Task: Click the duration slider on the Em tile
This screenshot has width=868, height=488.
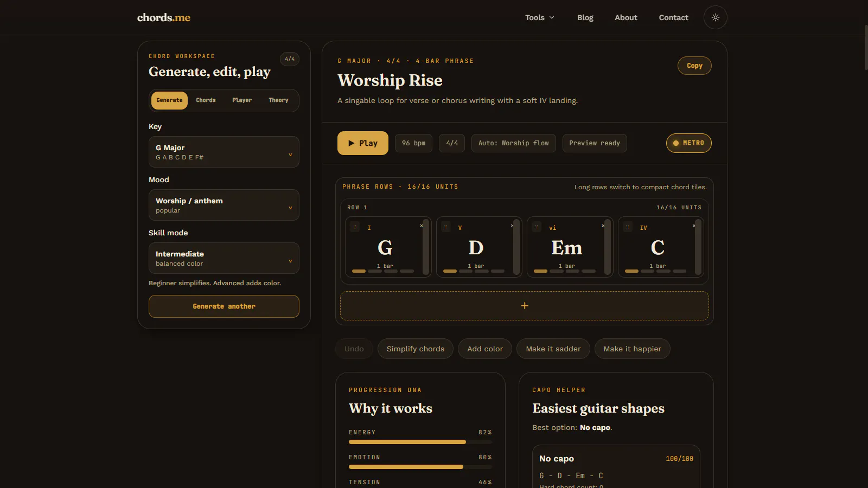Action: tap(608, 247)
